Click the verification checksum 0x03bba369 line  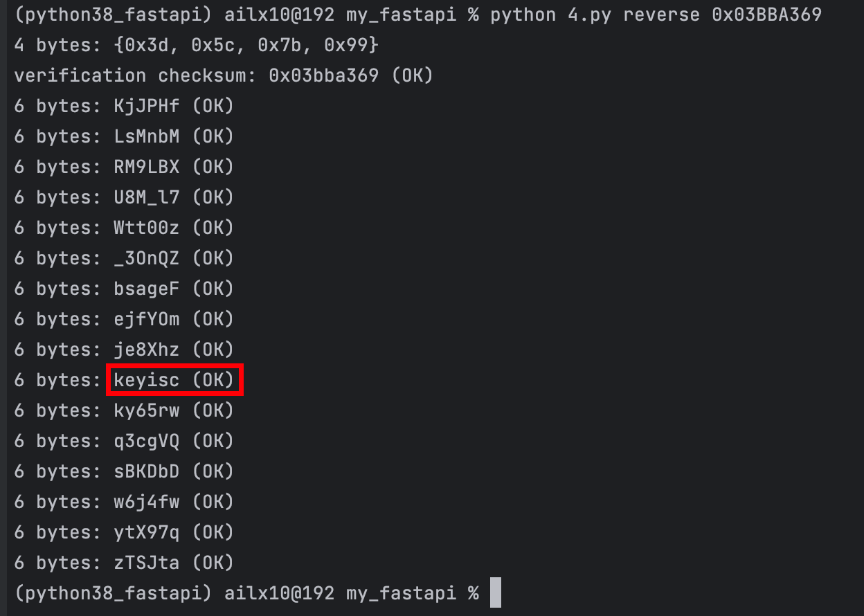pyautogui.click(x=224, y=75)
